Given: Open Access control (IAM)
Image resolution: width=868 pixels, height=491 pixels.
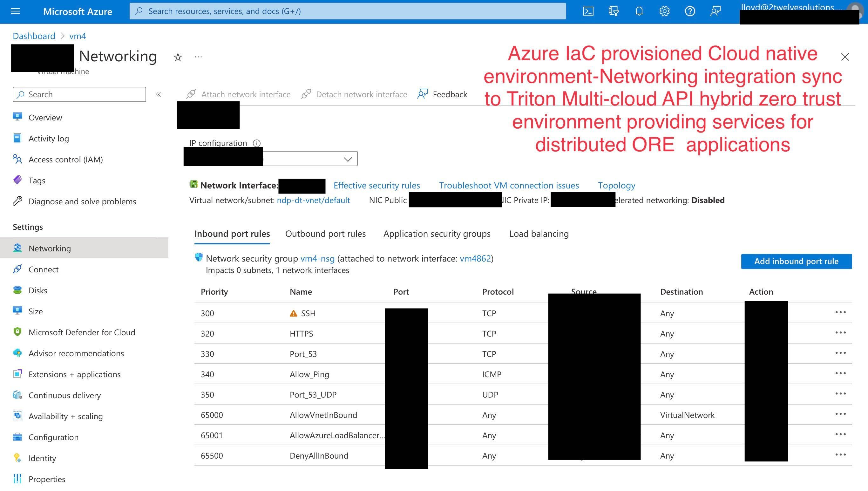Looking at the screenshot, I should click(66, 159).
